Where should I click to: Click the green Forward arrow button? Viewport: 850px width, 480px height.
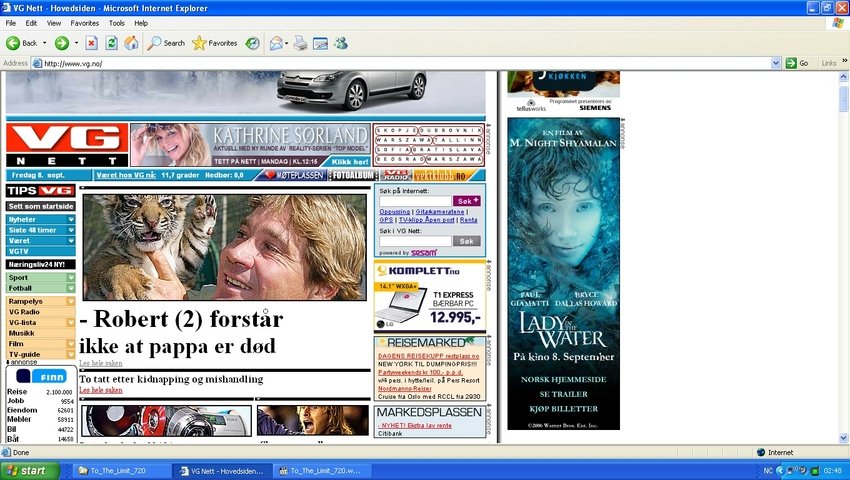pos(62,43)
